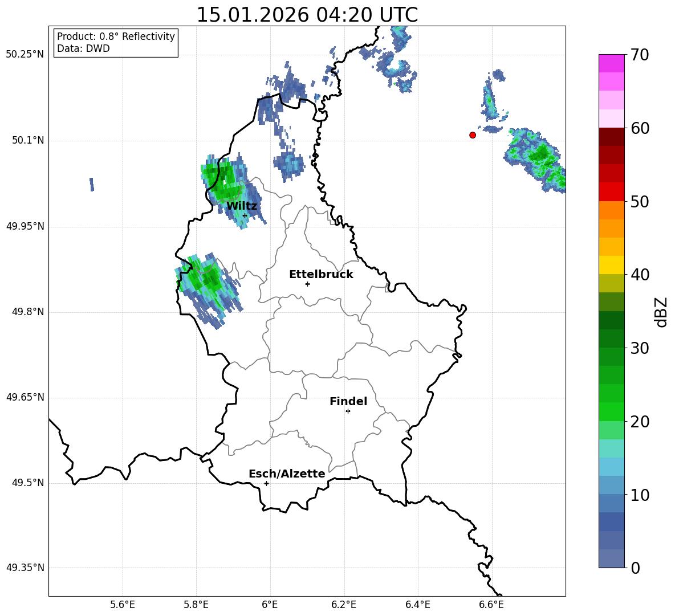Click the 49.35°N latitude label
The image size is (675, 616).
pos(25,568)
